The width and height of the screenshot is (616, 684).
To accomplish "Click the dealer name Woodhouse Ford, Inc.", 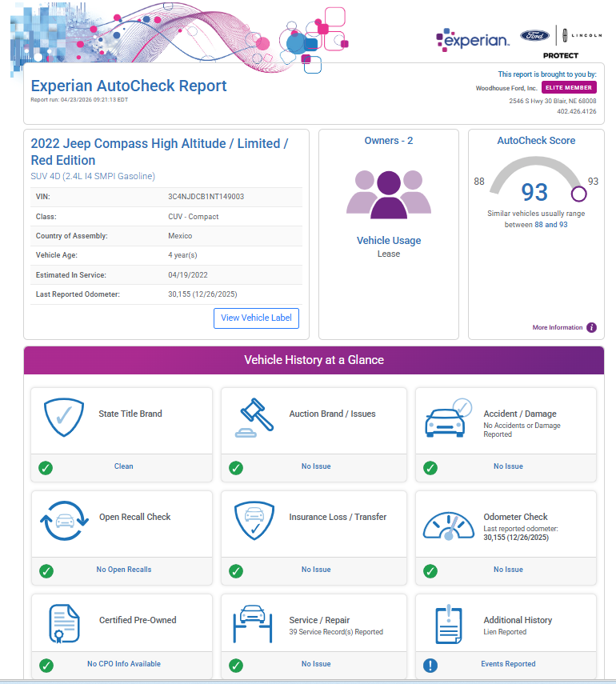I will click(506, 88).
